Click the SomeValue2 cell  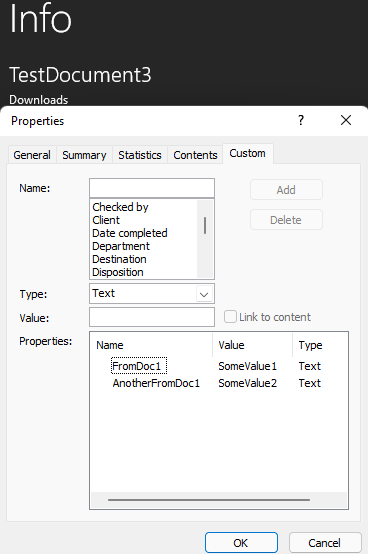tap(247, 383)
